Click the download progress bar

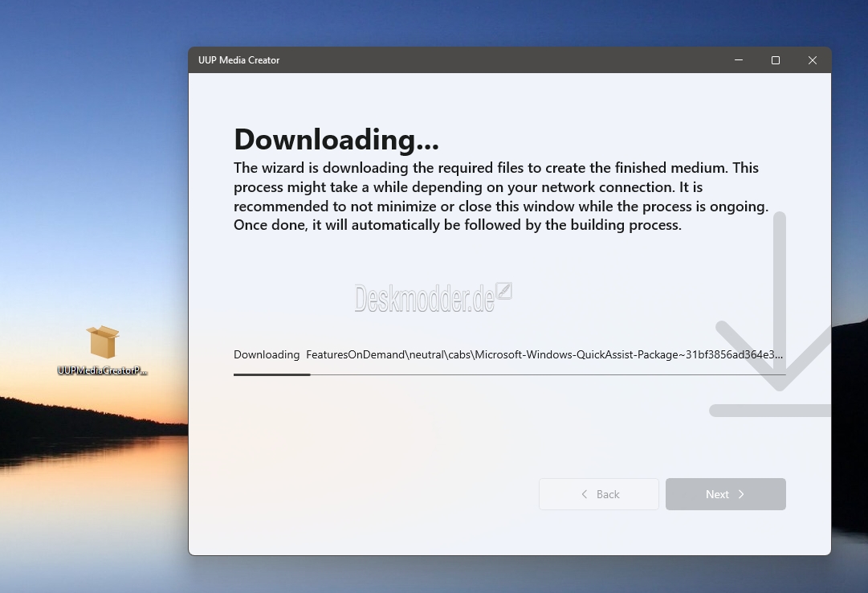coord(509,374)
